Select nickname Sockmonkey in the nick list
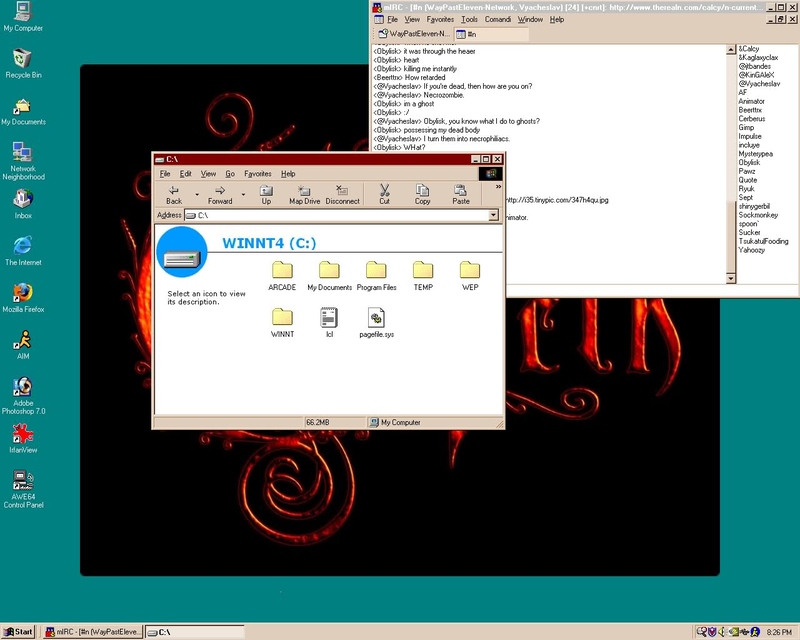The image size is (800, 640). pos(758,215)
